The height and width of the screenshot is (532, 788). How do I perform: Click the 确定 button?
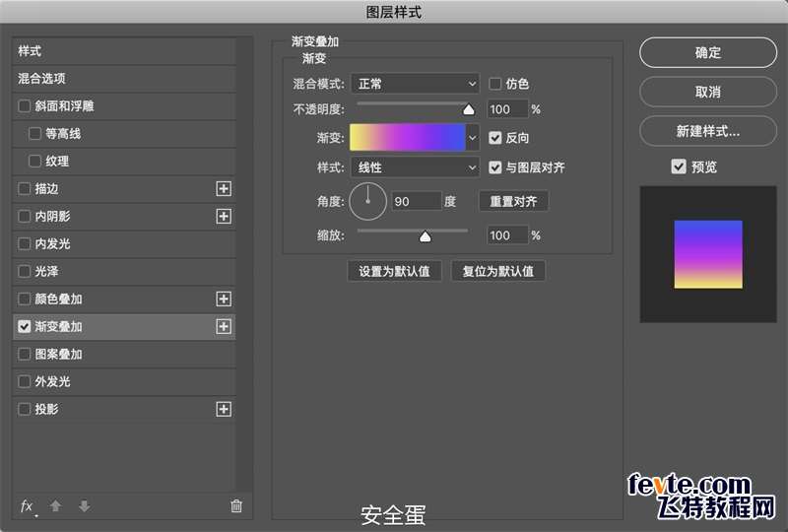(x=708, y=52)
